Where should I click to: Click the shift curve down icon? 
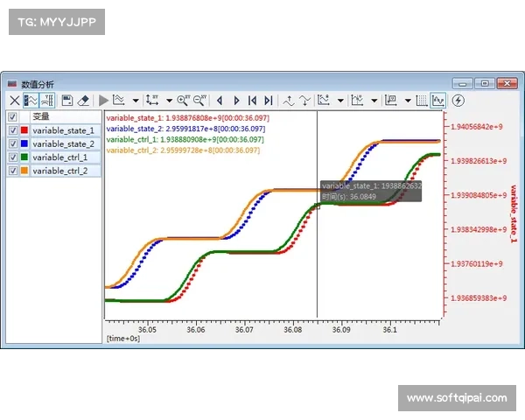point(304,101)
